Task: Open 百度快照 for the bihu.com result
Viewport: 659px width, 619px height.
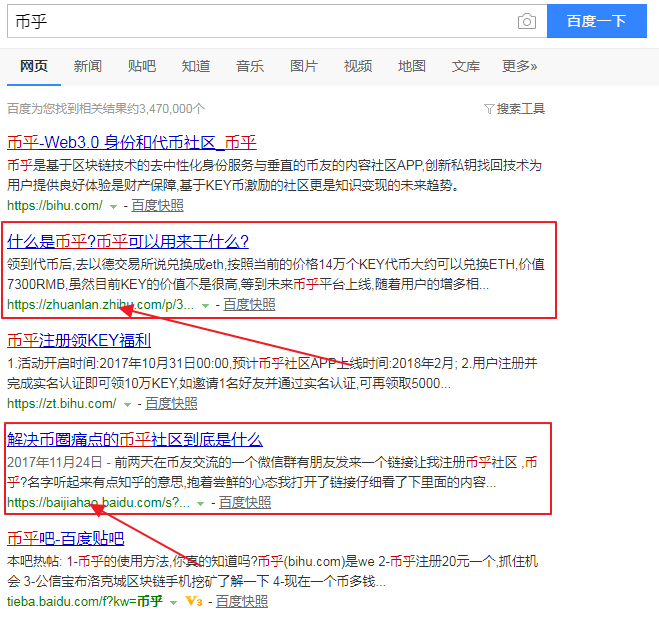Action: tap(157, 205)
